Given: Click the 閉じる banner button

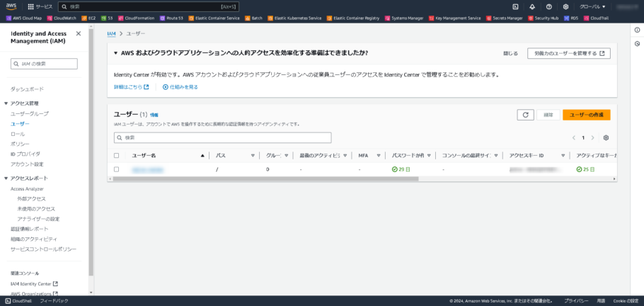Looking at the screenshot, I should [510, 53].
